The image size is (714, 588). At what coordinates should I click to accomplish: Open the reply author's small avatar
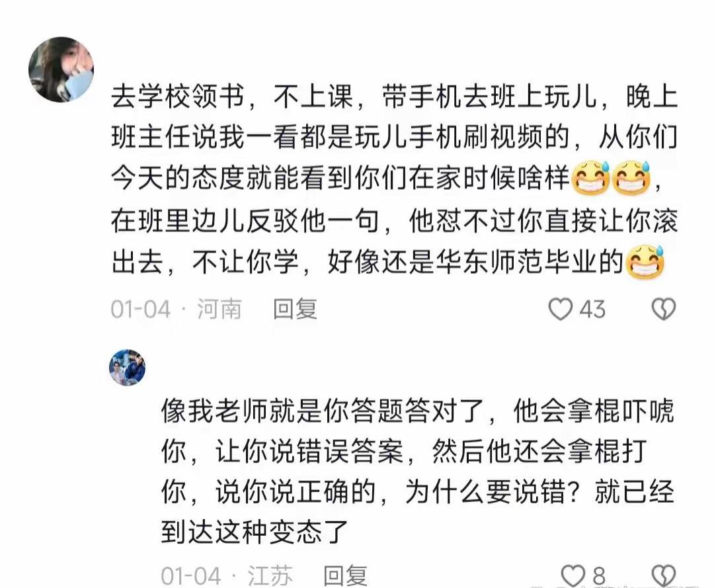click(128, 368)
